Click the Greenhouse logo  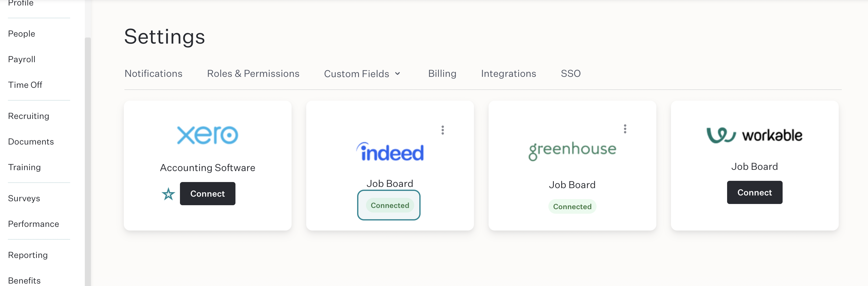[572, 151]
